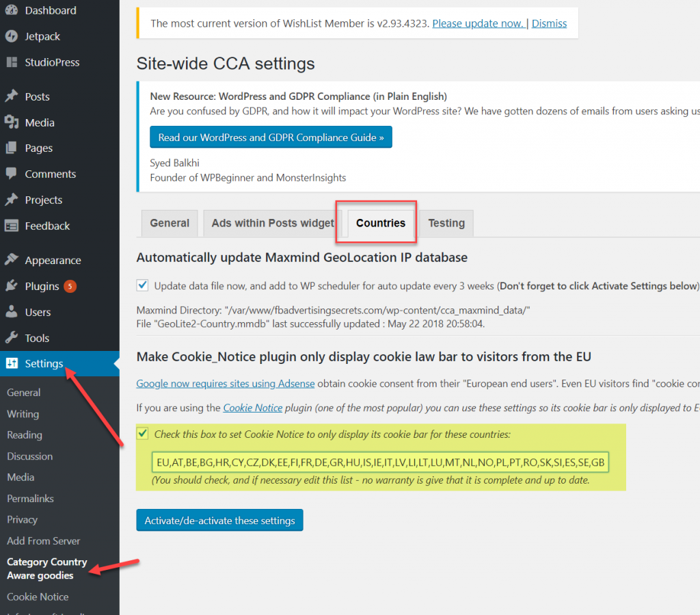Click Read our WordPress and GDPR Compliance Guide
This screenshot has width=700, height=615.
[x=271, y=137]
